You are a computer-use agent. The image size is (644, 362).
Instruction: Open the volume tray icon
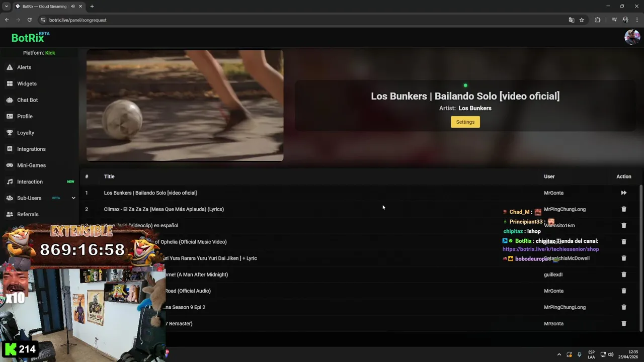[610, 354]
